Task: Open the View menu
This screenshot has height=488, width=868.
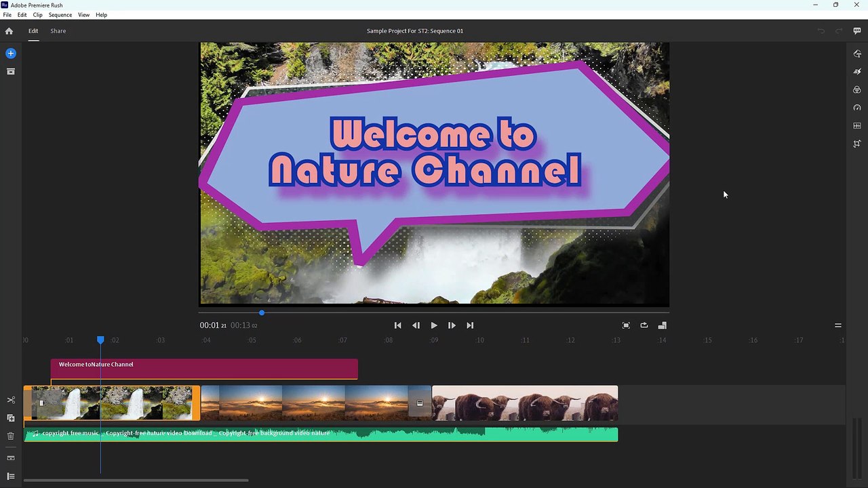Action: pos(84,14)
